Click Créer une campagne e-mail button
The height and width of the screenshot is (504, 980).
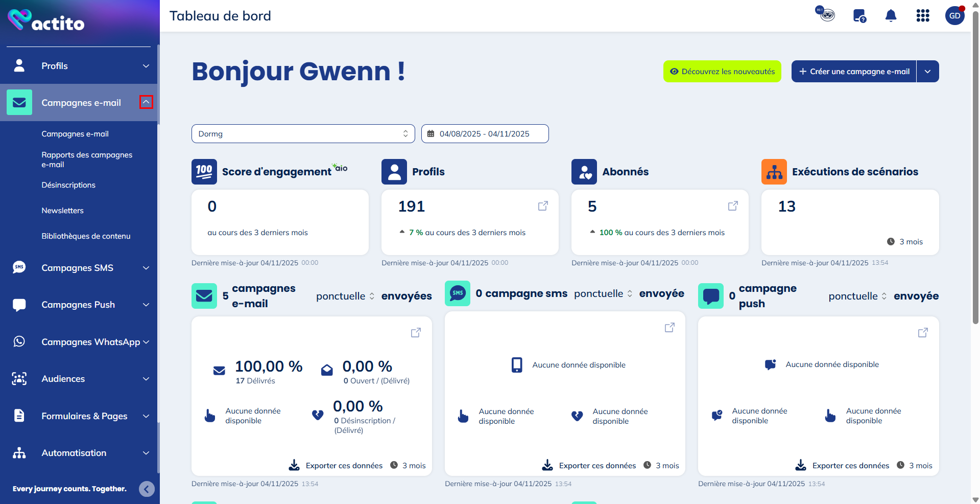click(x=854, y=72)
